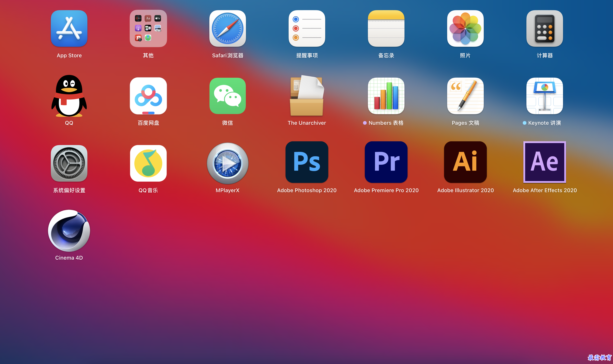Open the App Store icon
The width and height of the screenshot is (613, 364).
69,28
